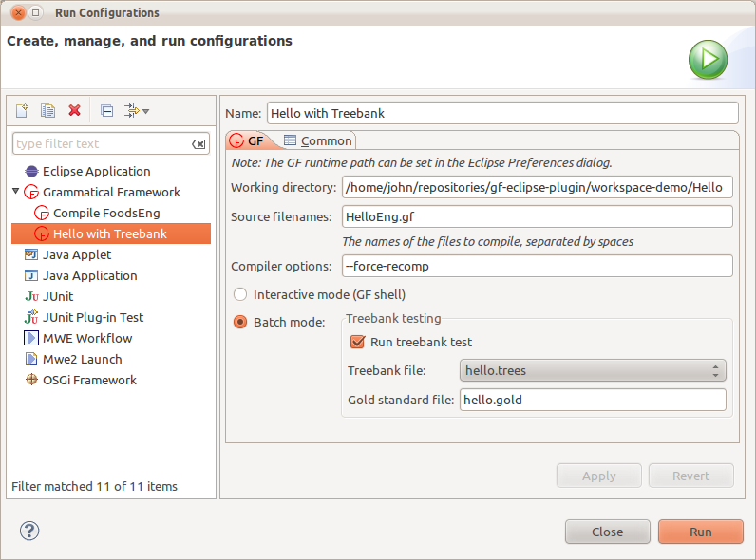Click the Source filenames field

point(538,216)
